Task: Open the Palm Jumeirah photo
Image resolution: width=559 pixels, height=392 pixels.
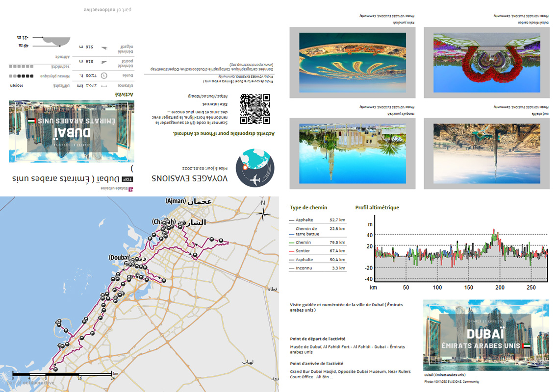Action: tap(353, 63)
